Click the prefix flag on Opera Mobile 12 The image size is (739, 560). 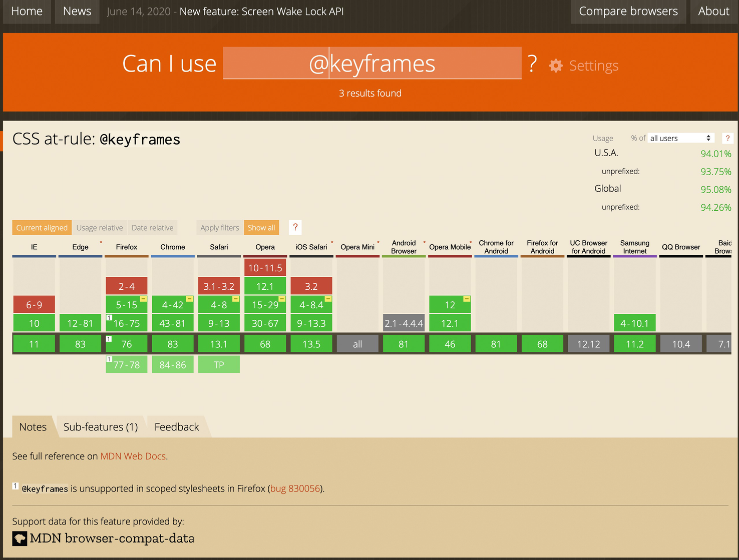[x=467, y=299]
